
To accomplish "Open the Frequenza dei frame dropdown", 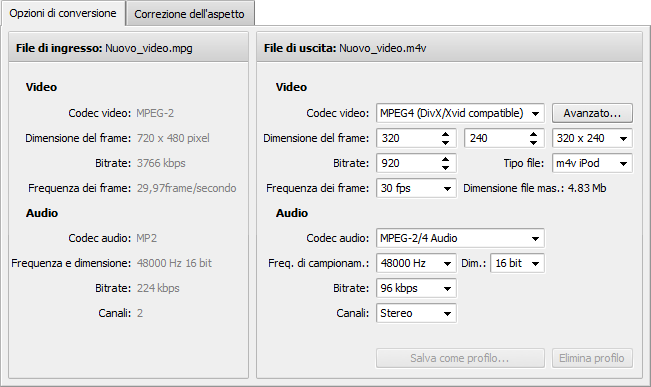I will (416, 188).
